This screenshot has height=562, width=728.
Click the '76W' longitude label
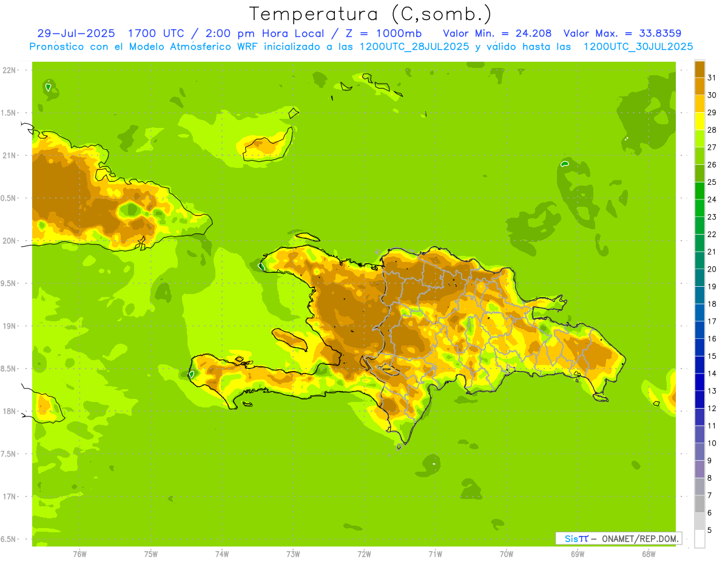tap(79, 554)
